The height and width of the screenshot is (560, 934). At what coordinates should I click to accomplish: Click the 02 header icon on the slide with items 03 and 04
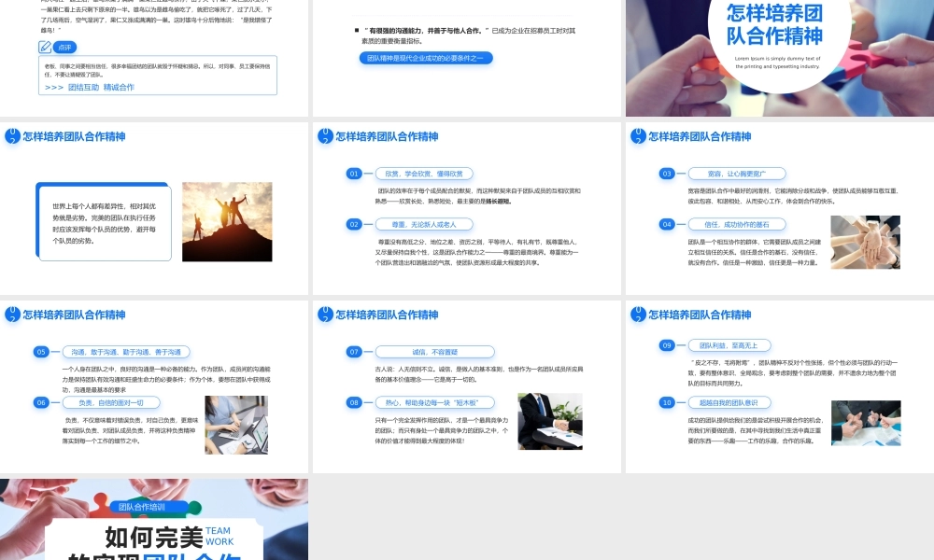pos(638,136)
